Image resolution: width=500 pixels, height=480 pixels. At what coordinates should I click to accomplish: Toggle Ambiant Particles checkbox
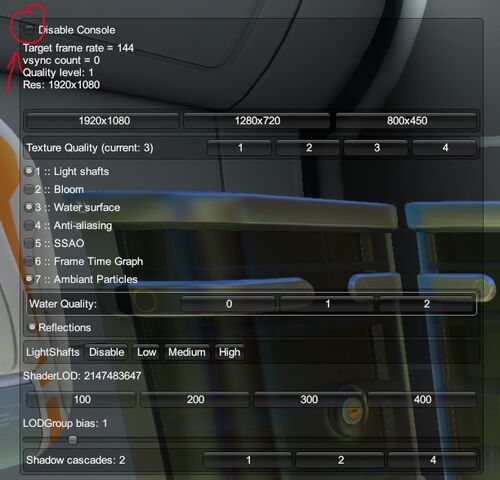[29, 279]
